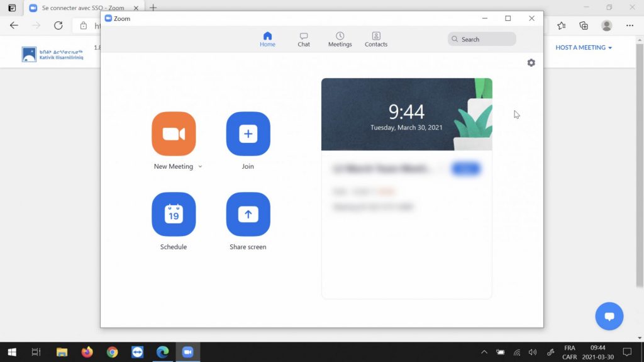Open TeamViewer from the taskbar
This screenshot has height=362, width=644.
point(138,352)
